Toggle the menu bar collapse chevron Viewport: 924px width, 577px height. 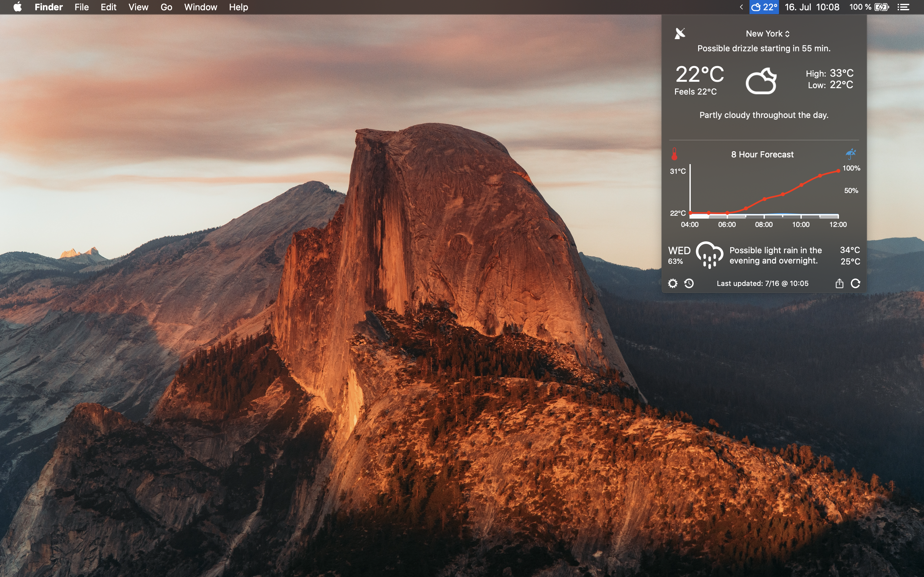point(741,7)
